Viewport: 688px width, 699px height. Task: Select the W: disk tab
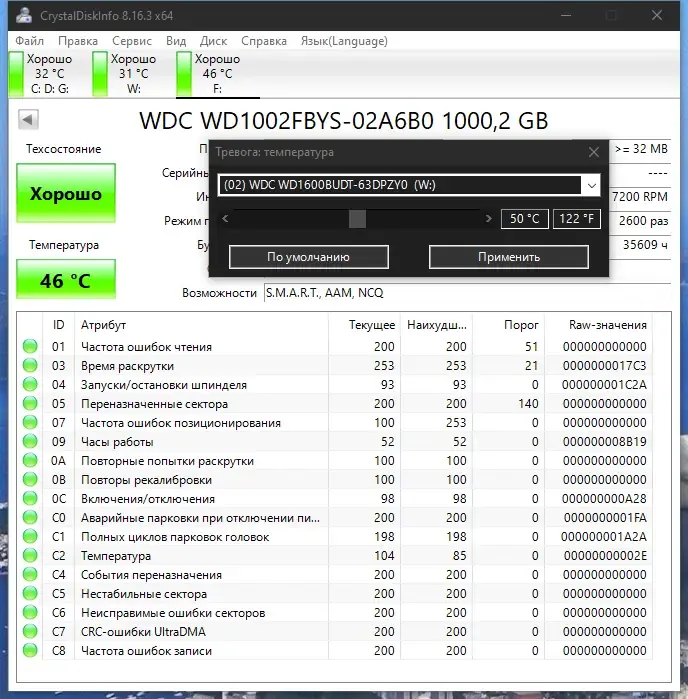[x=127, y=74]
